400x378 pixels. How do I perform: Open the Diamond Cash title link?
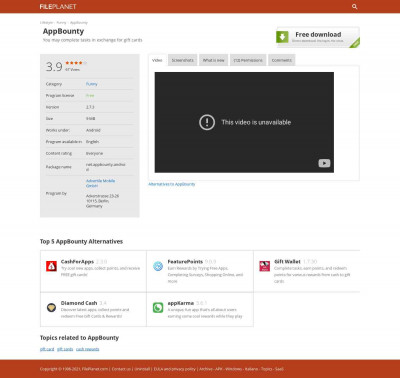pyautogui.click(x=79, y=303)
